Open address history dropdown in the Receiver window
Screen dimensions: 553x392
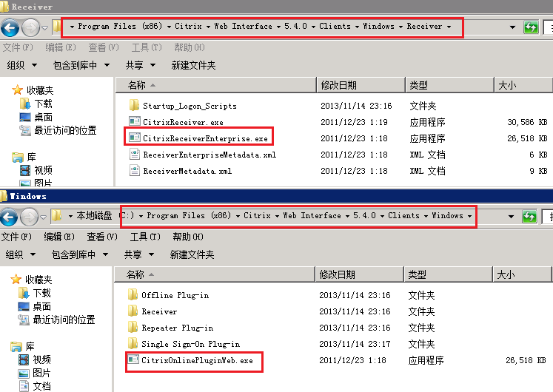pos(512,27)
